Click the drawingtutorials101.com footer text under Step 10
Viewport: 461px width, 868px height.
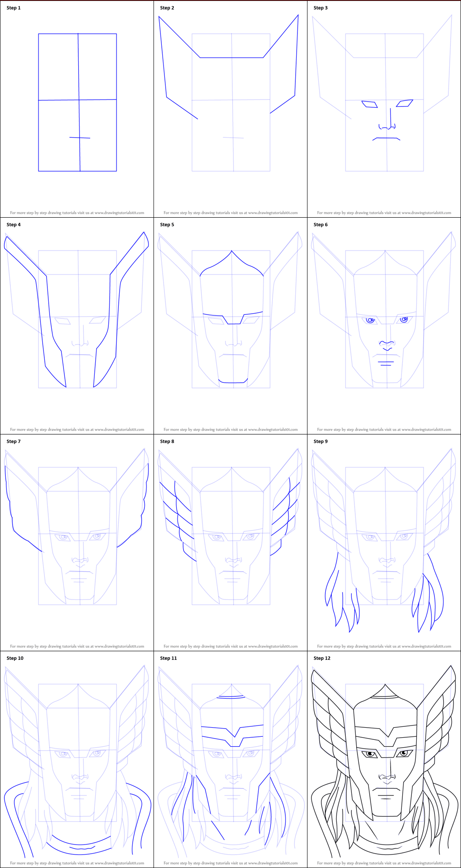77,863
